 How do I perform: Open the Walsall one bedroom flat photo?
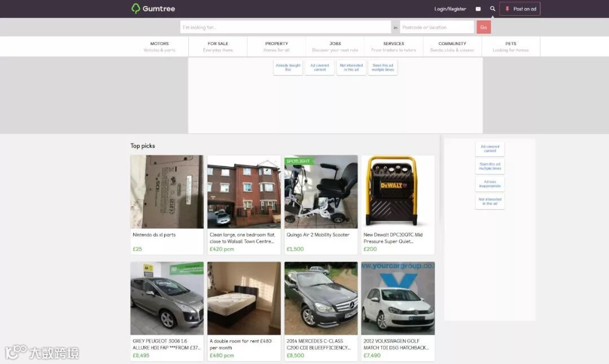point(244,192)
